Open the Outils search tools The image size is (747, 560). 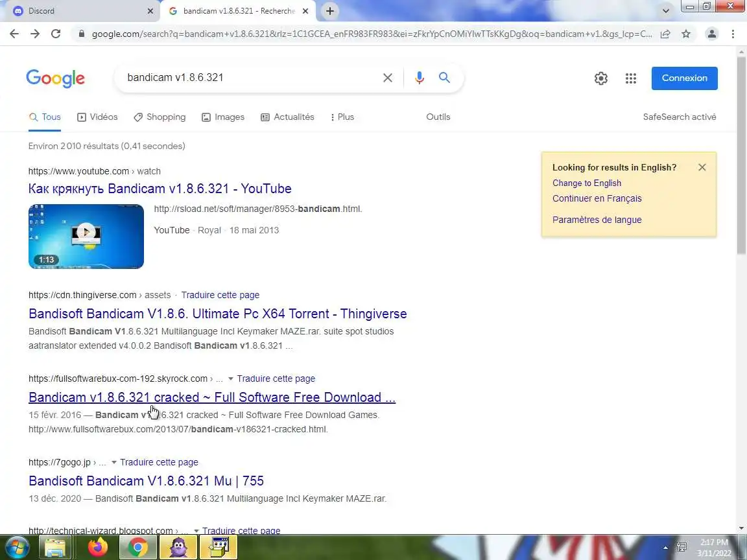coord(438,117)
